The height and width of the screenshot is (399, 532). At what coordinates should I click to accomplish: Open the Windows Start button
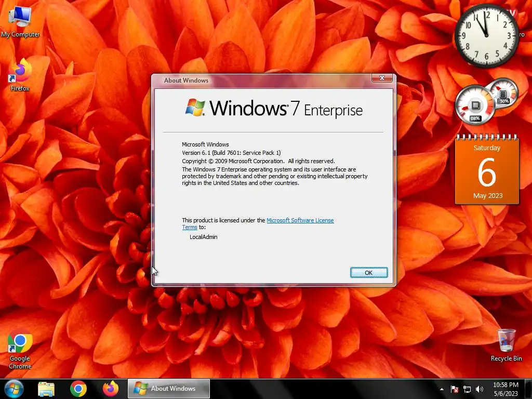tap(14, 389)
